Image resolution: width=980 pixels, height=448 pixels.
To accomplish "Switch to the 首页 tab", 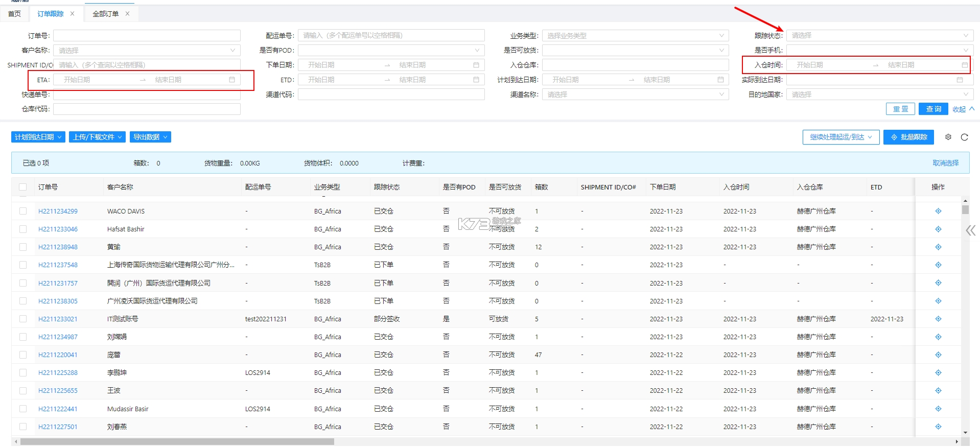I will [15, 14].
